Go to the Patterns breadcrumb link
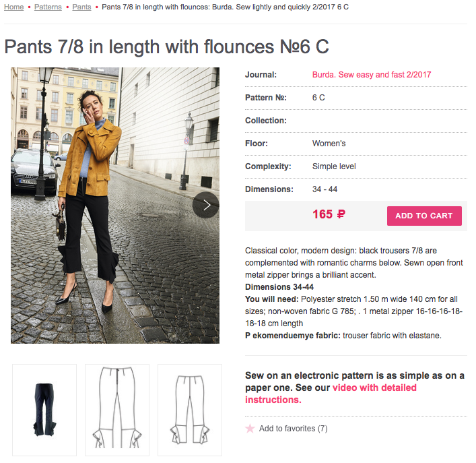Image resolution: width=476 pixels, height=463 pixels. pyautogui.click(x=48, y=7)
